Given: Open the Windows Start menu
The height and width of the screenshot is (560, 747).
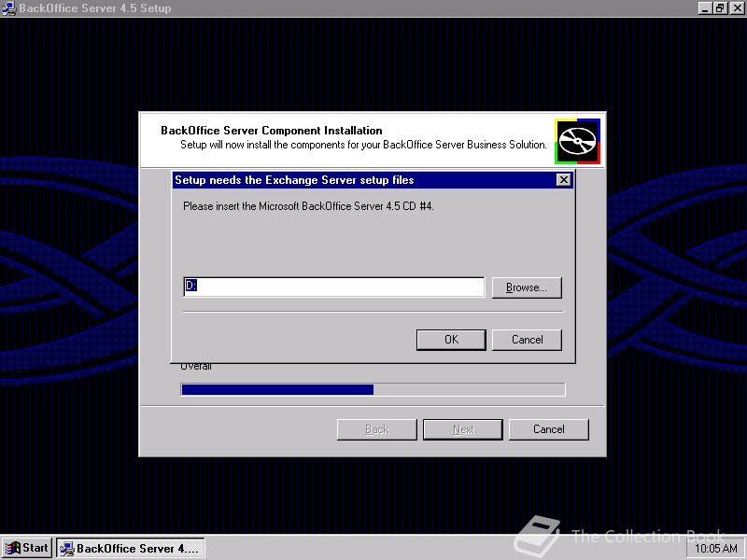Looking at the screenshot, I should coord(27,548).
